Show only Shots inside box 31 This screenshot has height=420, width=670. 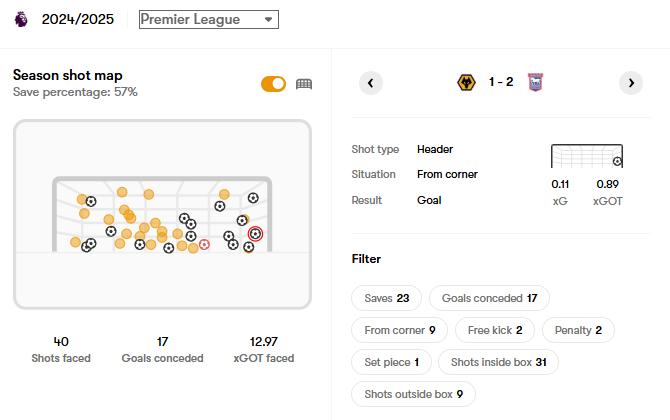[499, 362]
